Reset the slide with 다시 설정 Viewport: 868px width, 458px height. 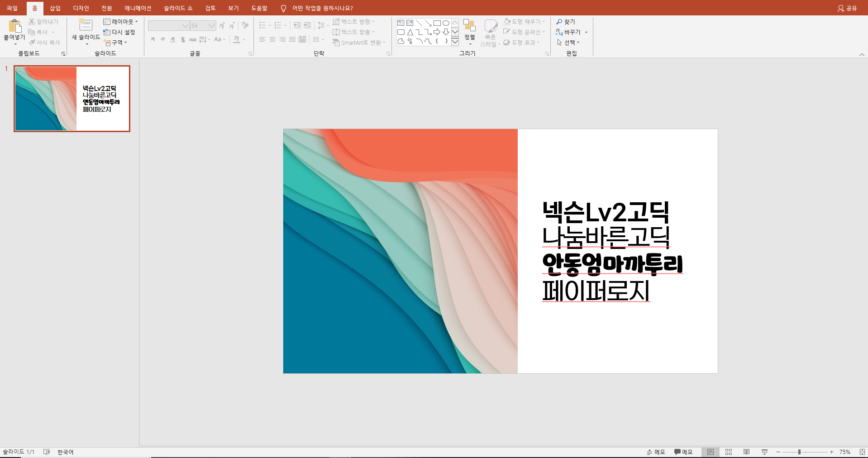coord(119,32)
